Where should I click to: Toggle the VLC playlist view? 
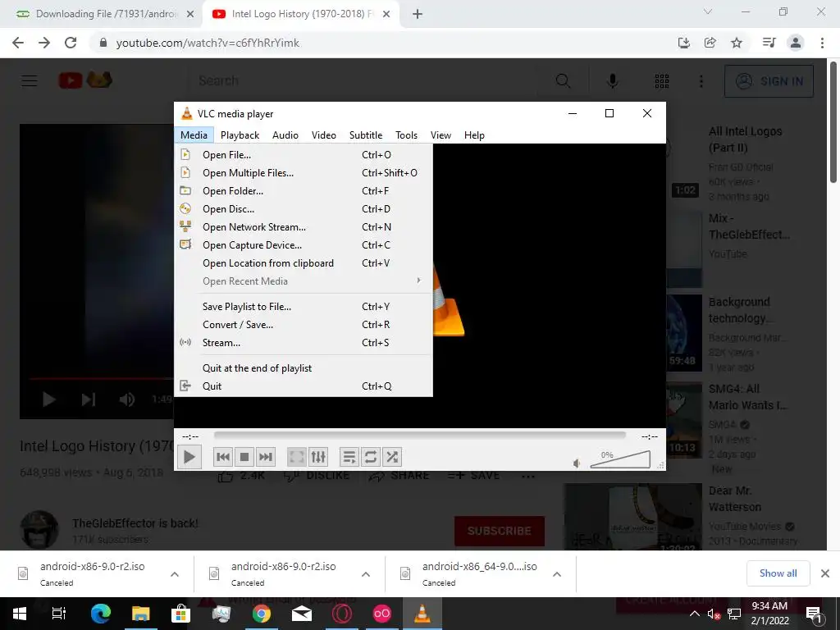click(349, 457)
